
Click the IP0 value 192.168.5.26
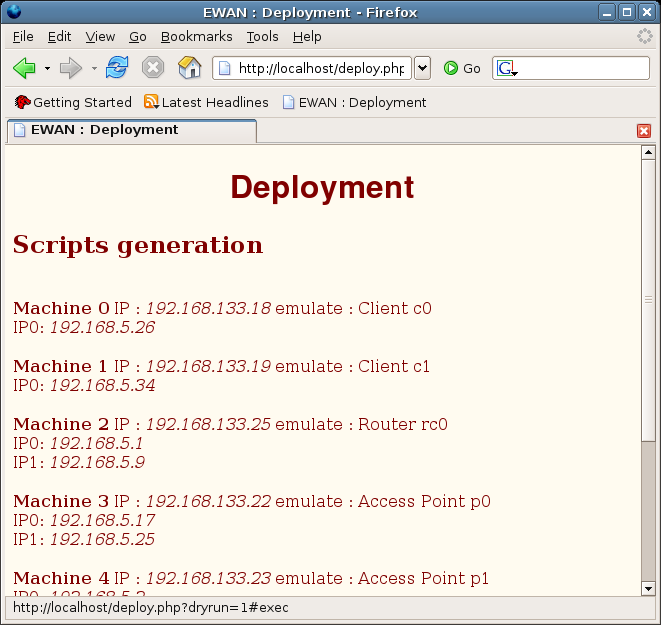coord(102,327)
